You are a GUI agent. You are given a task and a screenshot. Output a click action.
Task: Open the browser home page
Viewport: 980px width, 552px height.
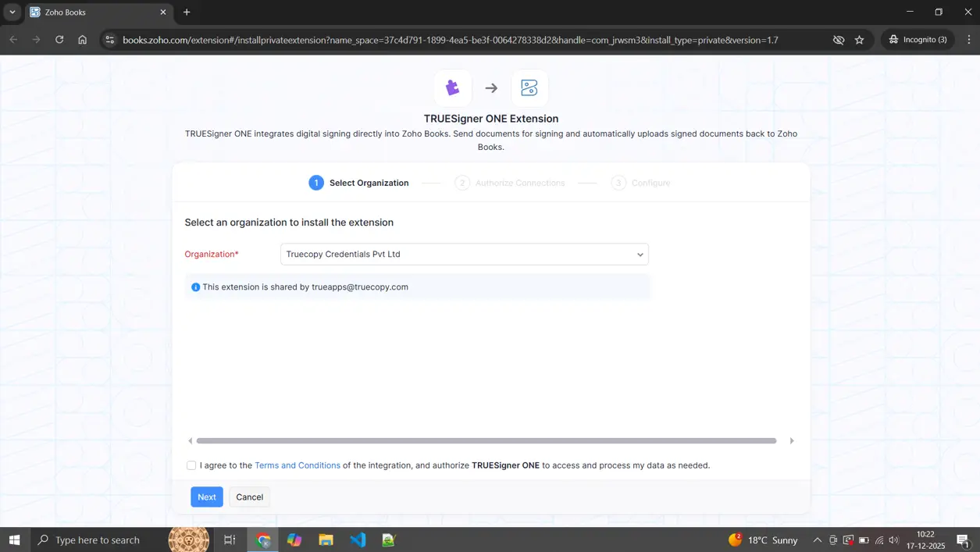(82, 40)
